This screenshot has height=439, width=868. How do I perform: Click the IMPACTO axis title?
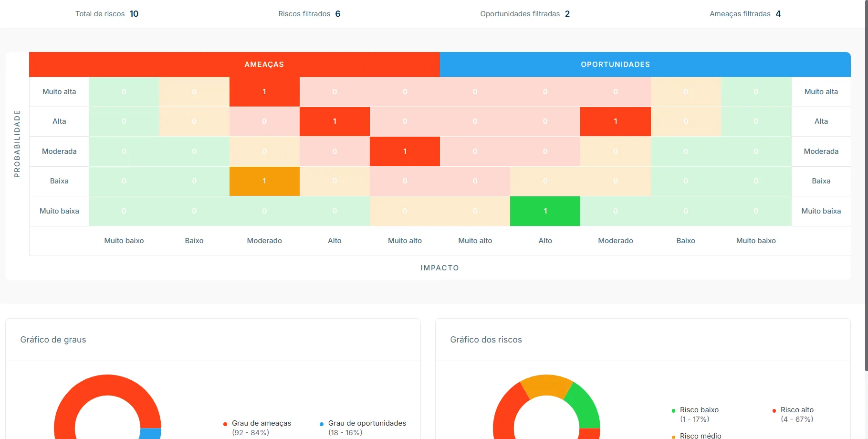click(439, 268)
